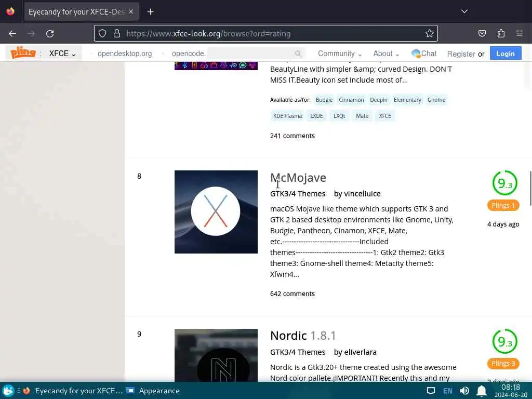Open the McMojave theme title
The image size is (532, 399).
298,178
